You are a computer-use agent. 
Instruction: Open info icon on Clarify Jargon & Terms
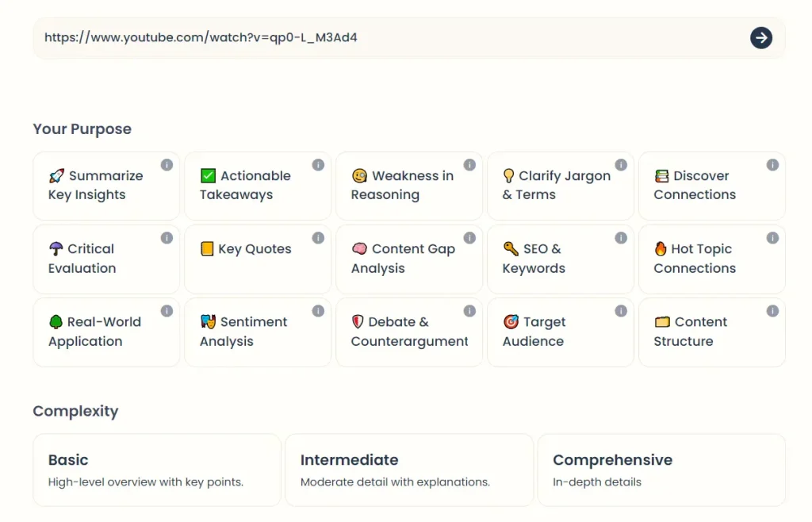(x=621, y=165)
